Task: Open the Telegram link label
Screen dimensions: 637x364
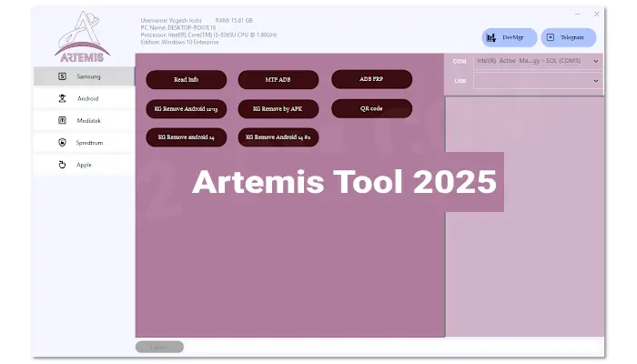Action: pos(572,37)
